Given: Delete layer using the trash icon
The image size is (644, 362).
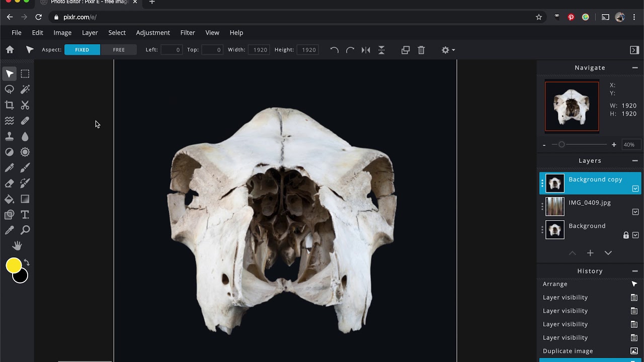Looking at the screenshot, I should pyautogui.click(x=421, y=50).
